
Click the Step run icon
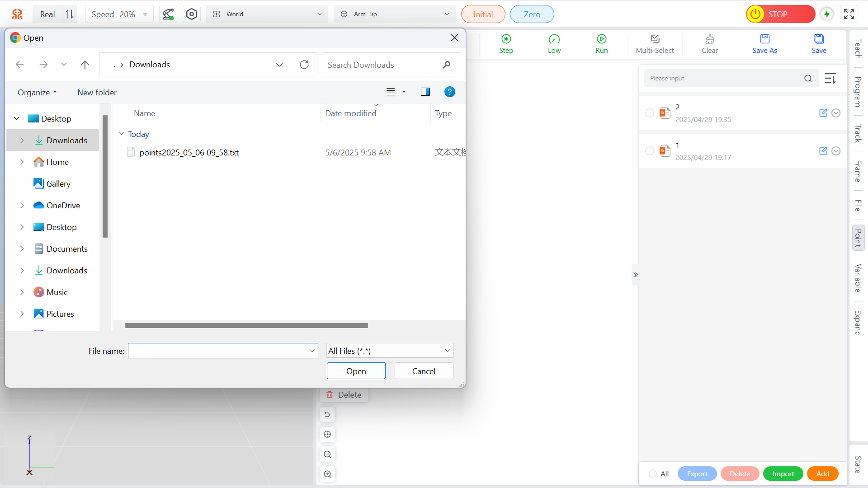tap(506, 39)
